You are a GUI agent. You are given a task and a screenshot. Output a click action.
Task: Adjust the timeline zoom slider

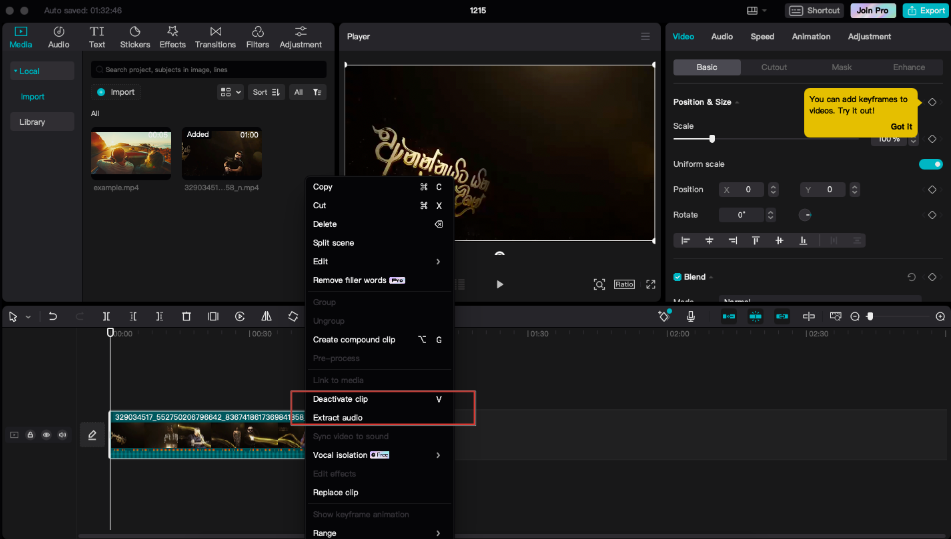pos(870,316)
